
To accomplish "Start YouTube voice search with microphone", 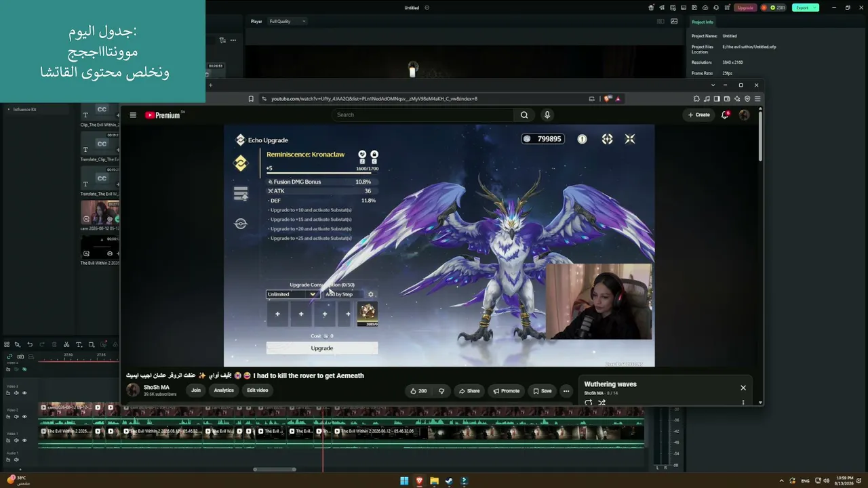I will coord(547,115).
